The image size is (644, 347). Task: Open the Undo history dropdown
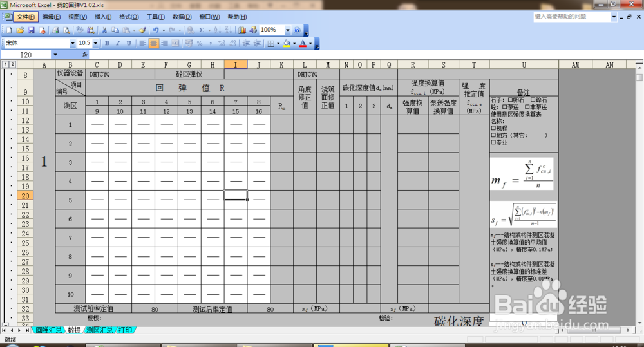164,30
